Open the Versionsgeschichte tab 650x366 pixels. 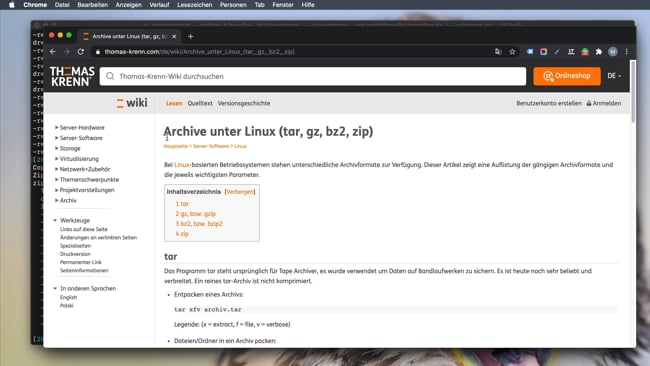point(244,103)
